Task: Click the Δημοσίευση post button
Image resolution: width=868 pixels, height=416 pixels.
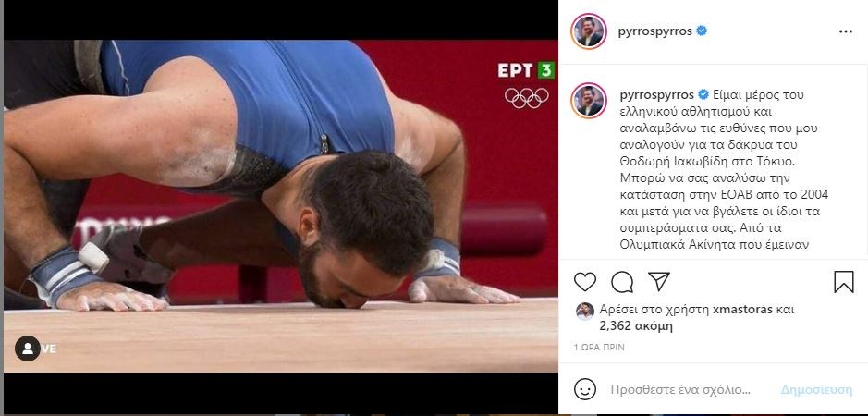Action: [816, 389]
